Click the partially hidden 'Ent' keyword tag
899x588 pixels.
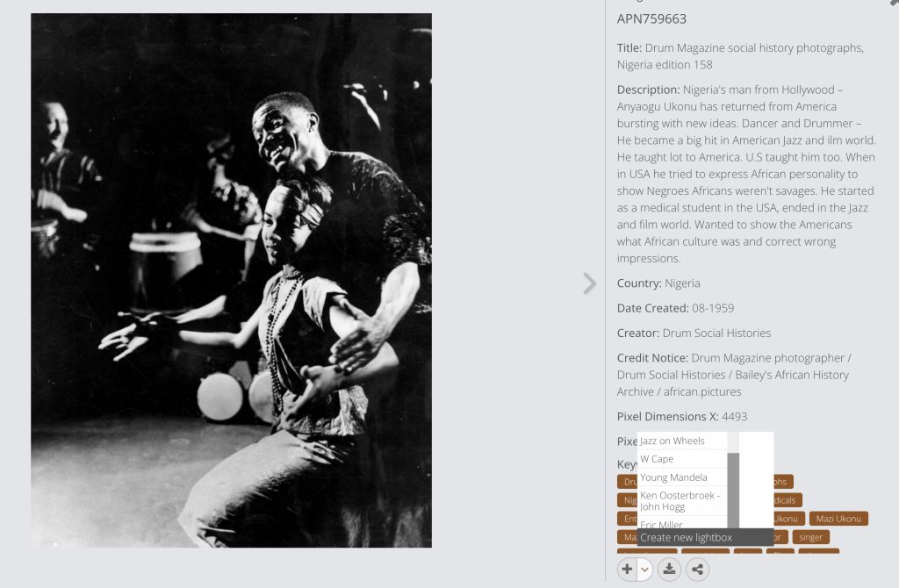pyautogui.click(x=628, y=519)
